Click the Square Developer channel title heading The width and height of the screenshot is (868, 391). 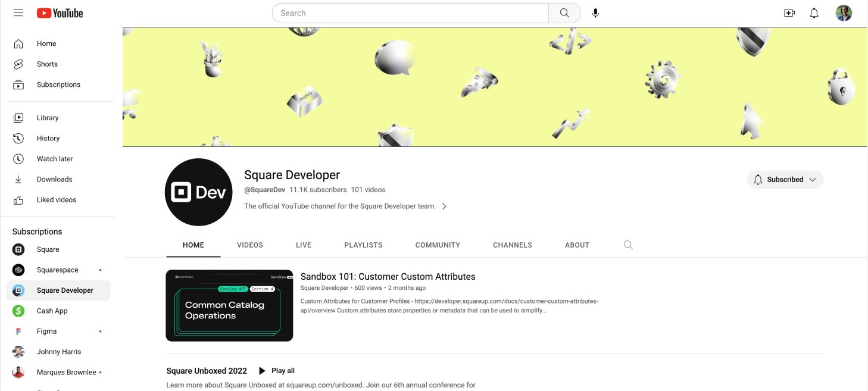(x=292, y=175)
